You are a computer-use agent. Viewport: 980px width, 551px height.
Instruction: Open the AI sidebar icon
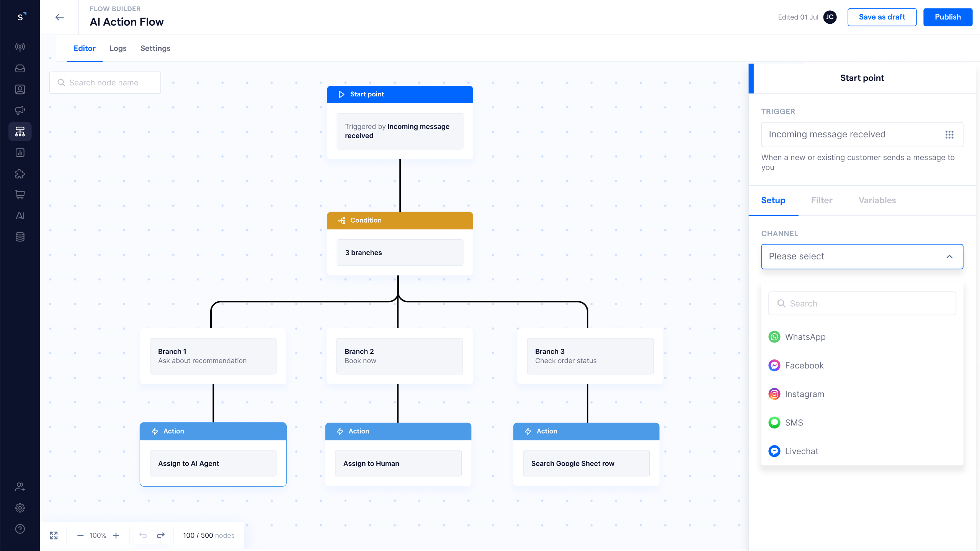(x=20, y=216)
